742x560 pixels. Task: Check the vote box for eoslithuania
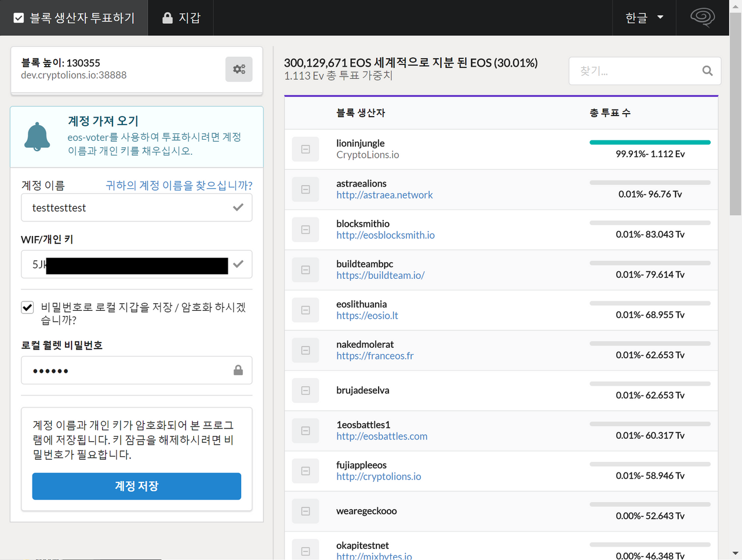305,310
